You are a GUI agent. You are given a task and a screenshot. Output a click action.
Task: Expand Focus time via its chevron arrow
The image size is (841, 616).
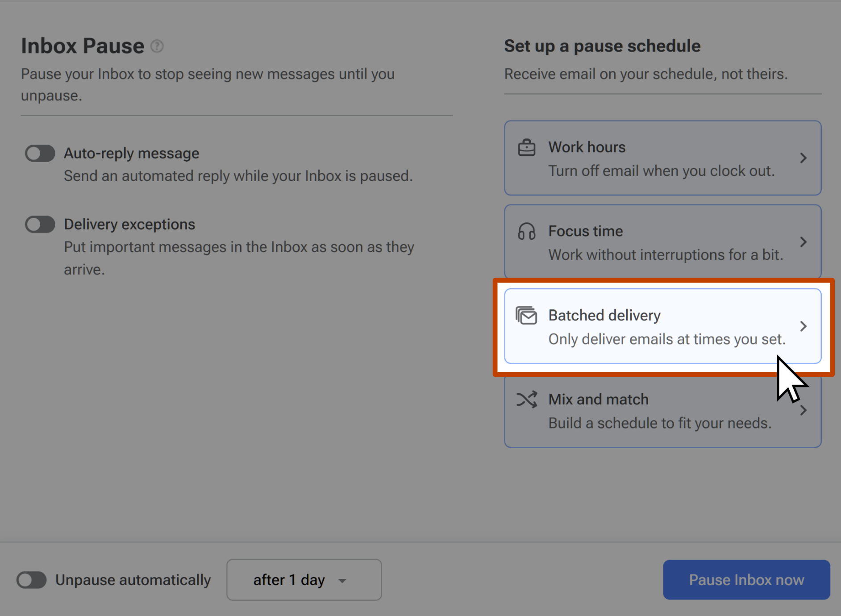click(803, 242)
